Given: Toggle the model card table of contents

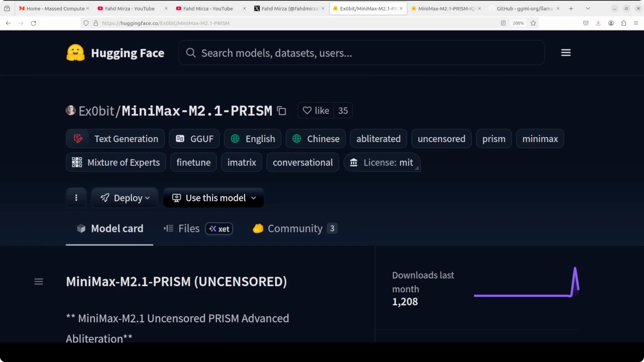Looking at the screenshot, I should (x=39, y=282).
